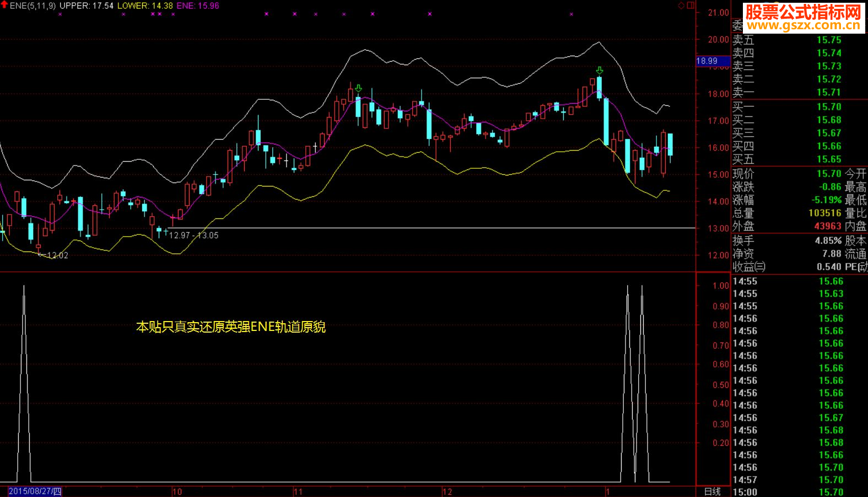Image resolution: width=868 pixels, height=497 pixels.
Task: Click the 净资 value 7.88
Action: pos(832,254)
